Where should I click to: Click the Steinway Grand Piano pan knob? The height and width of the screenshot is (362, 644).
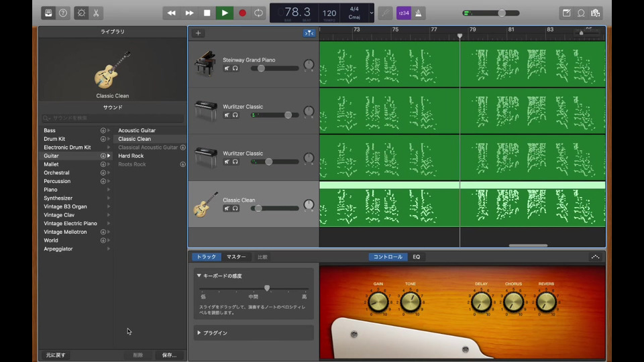(309, 64)
